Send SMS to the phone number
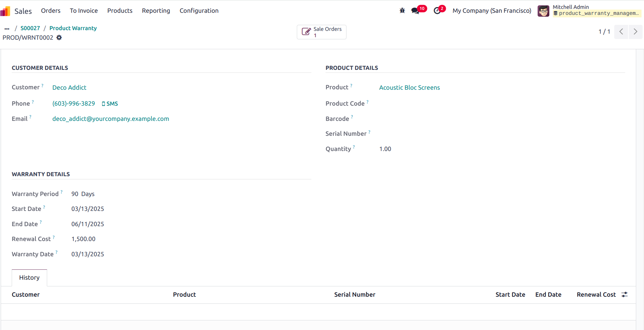This screenshot has width=644, height=330. click(110, 104)
